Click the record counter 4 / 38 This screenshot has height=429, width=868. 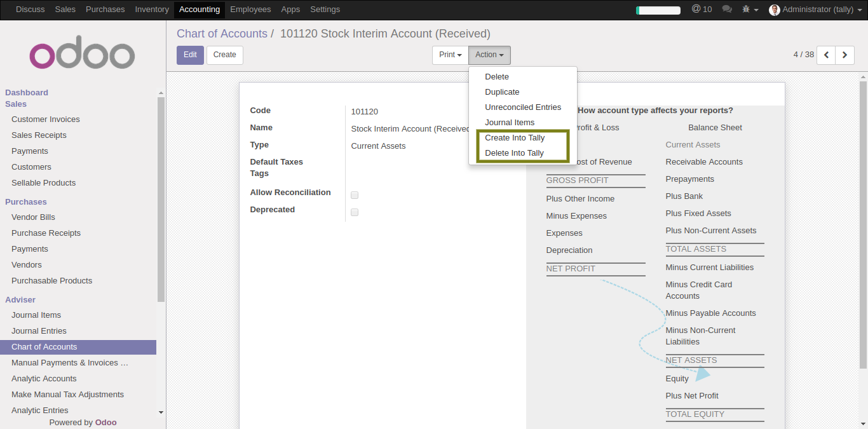(803, 55)
